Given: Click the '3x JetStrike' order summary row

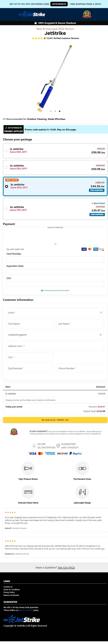Looking at the screenshot, I should click(55, 394).
